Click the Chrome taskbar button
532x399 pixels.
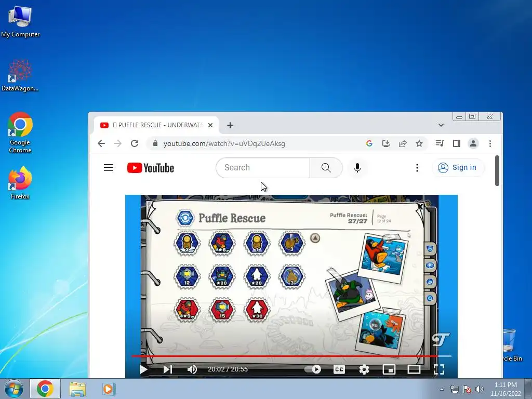point(45,389)
